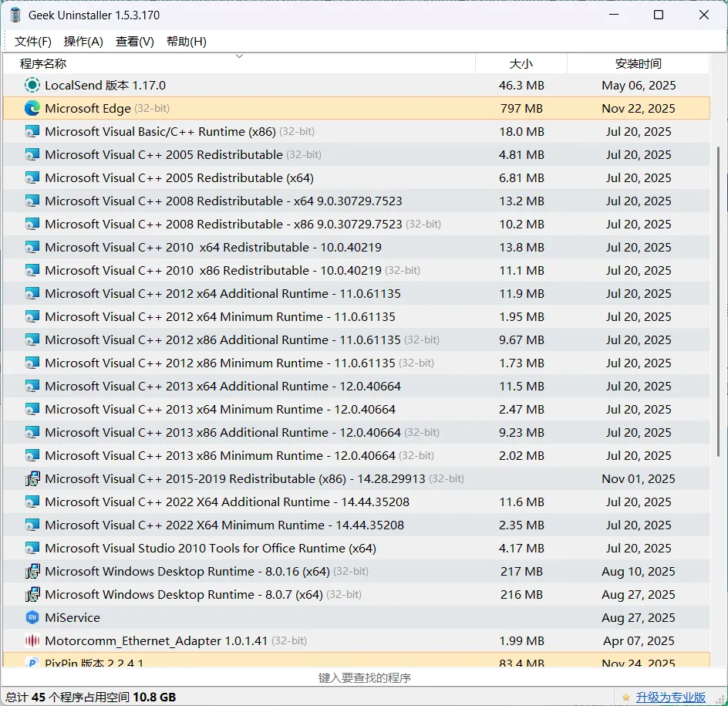Select Microsoft Visual C++ 2013 x86 Additional Runtime

[x=356, y=432]
